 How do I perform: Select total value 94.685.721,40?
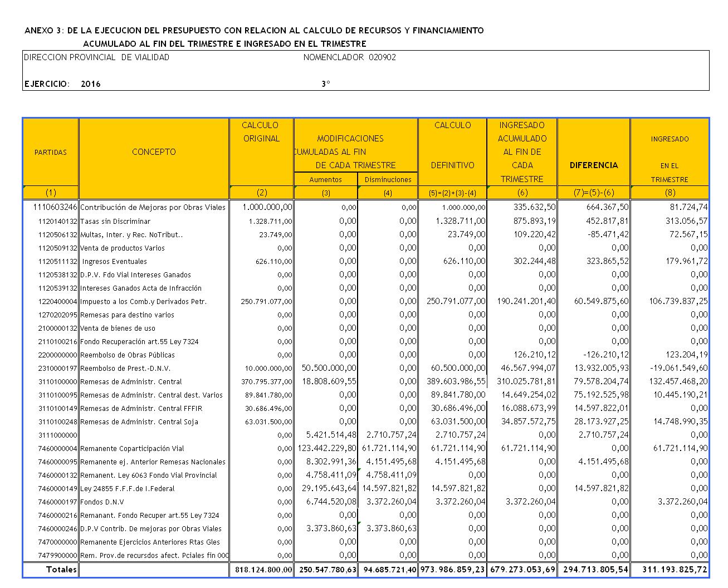391,570
